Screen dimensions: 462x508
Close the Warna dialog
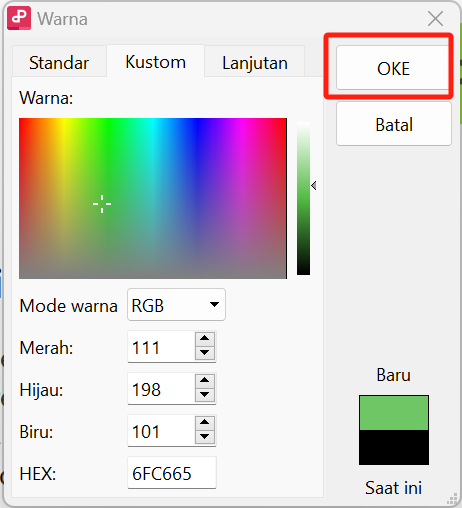coord(435,18)
